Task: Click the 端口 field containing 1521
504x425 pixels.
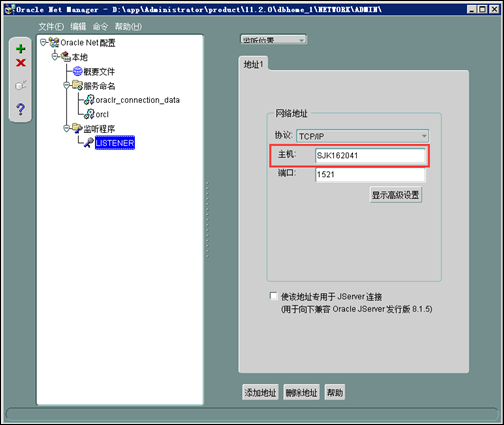Action: [x=370, y=174]
